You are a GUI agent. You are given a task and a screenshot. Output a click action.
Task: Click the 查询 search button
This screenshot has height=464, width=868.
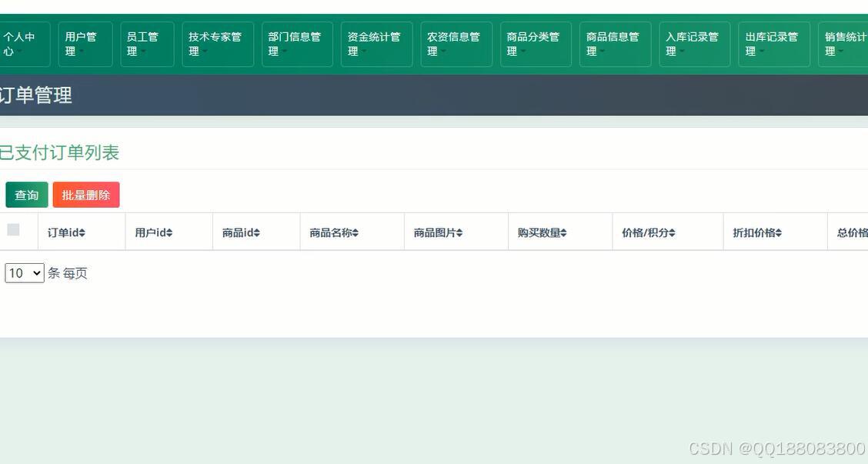[x=26, y=195]
